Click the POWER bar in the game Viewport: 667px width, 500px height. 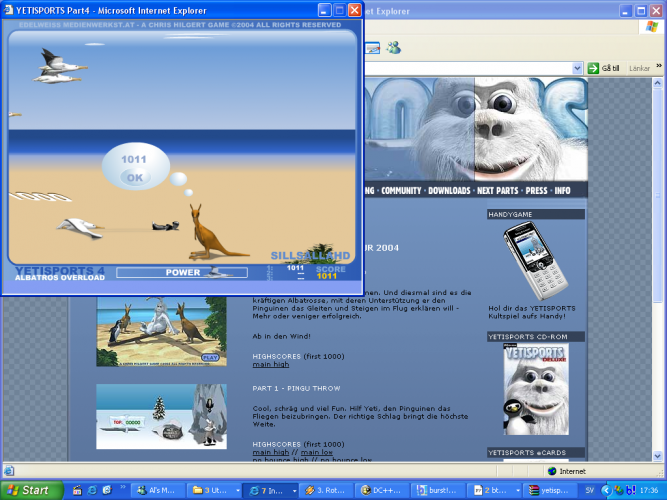[182, 272]
